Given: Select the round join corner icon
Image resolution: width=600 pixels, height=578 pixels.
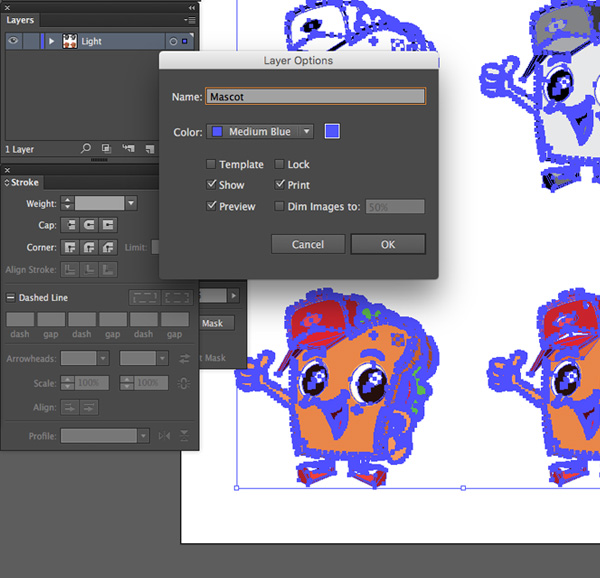Looking at the screenshot, I should click(89, 247).
